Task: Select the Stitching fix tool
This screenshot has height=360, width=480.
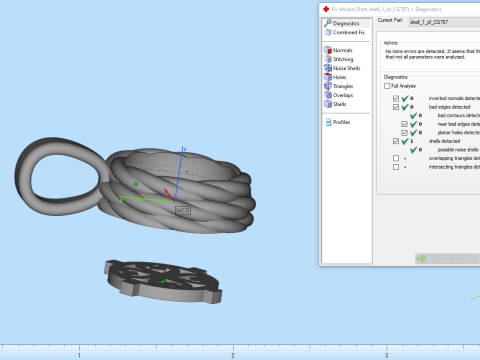Action: point(339,59)
